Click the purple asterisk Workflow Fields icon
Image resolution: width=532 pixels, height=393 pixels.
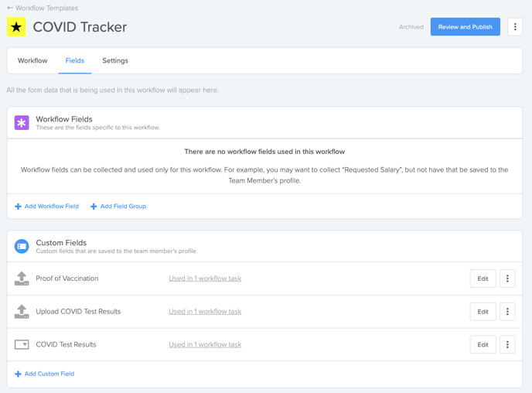click(22, 123)
